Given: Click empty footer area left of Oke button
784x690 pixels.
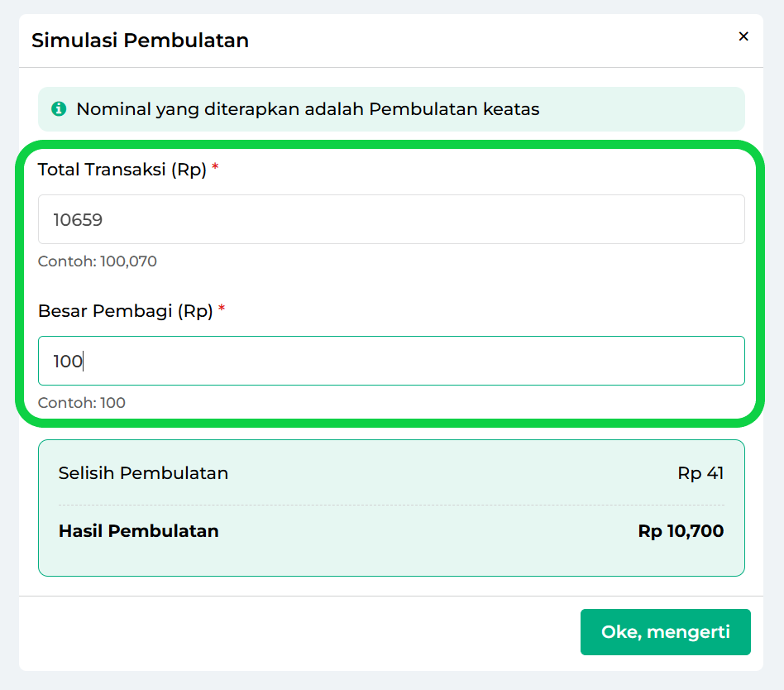Looking at the screenshot, I should click(x=289, y=632).
